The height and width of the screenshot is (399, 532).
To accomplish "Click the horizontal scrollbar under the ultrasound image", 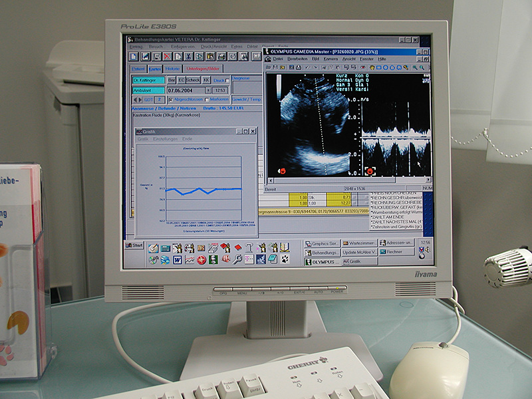I will click(350, 180).
